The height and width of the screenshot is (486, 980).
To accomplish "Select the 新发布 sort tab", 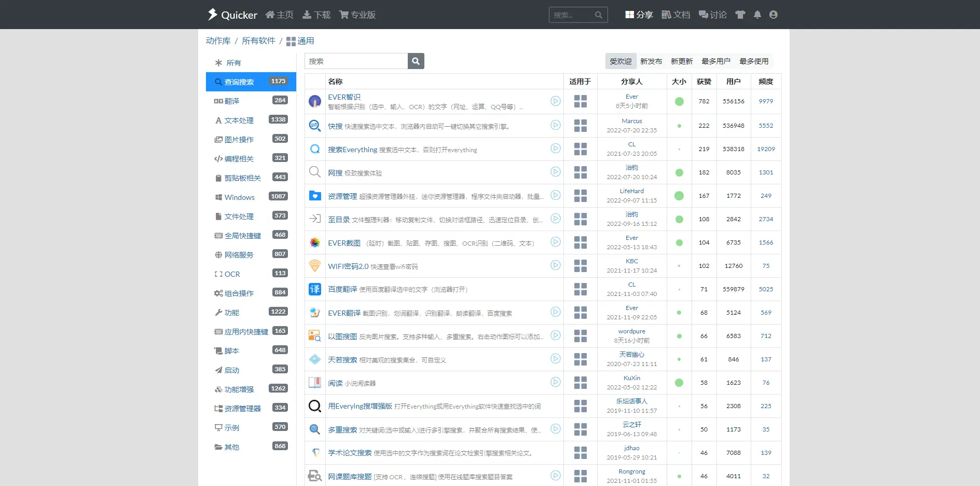I will tap(651, 61).
